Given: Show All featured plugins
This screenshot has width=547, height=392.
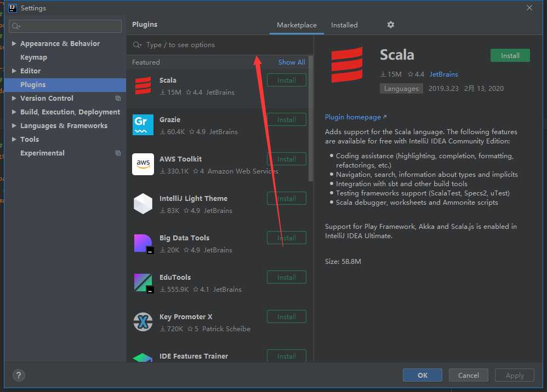Looking at the screenshot, I should point(292,62).
